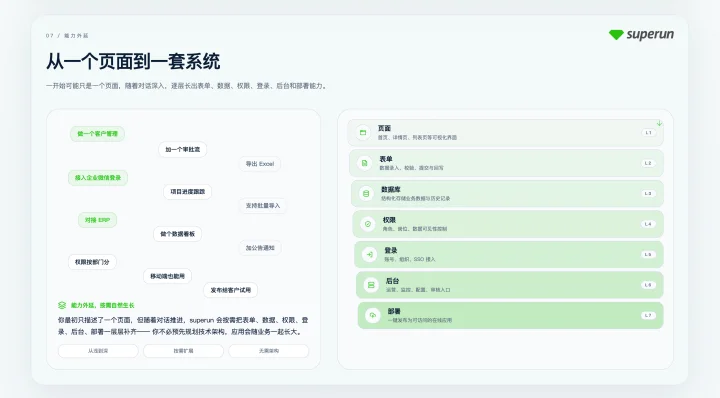Click the L6 badge on 后台 row

point(648,285)
